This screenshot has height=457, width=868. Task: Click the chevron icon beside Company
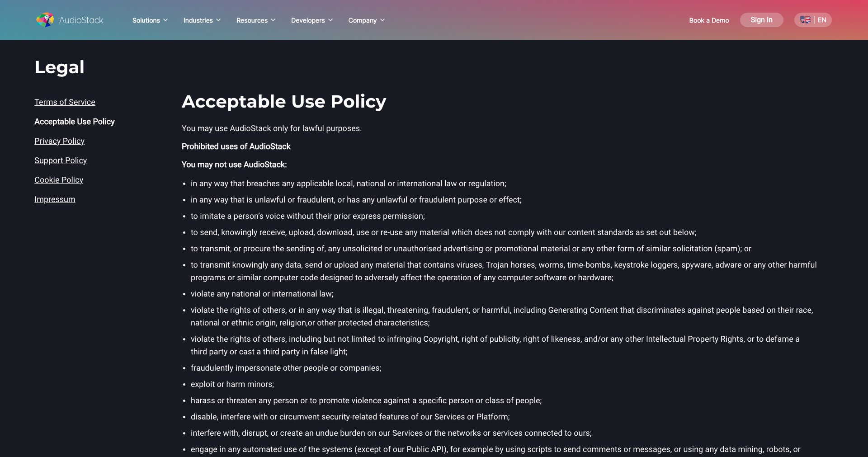(x=382, y=20)
